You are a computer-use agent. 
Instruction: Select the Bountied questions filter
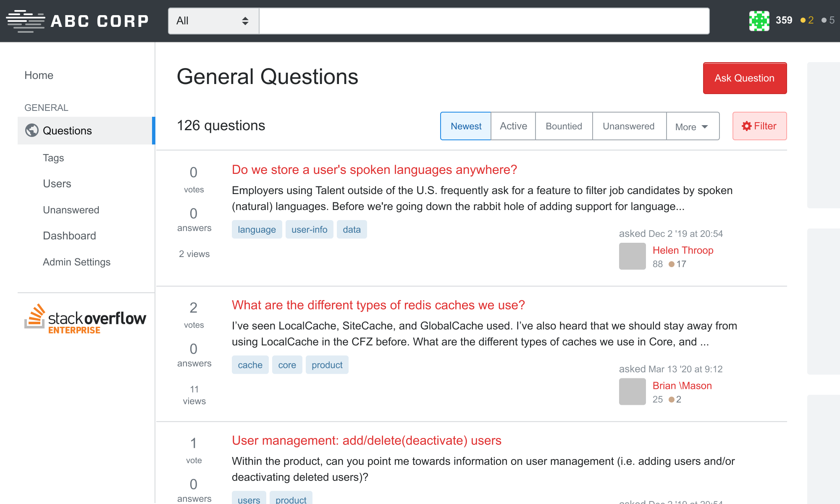[x=563, y=126]
